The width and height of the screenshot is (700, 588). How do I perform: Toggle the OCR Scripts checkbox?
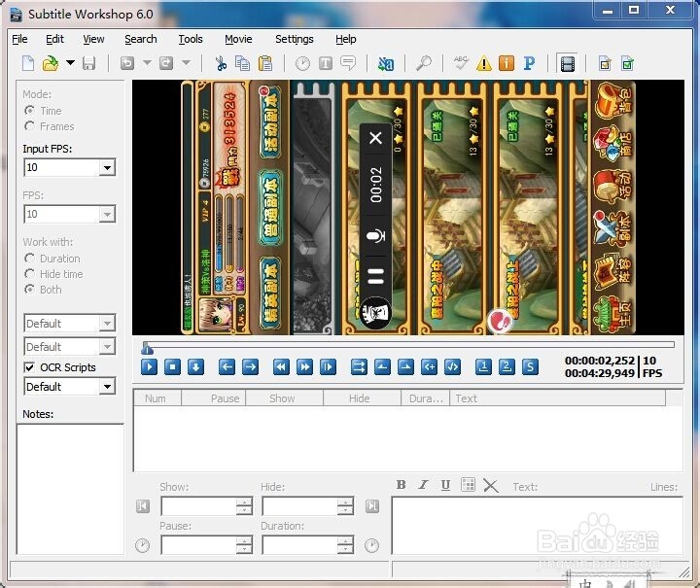(x=29, y=367)
